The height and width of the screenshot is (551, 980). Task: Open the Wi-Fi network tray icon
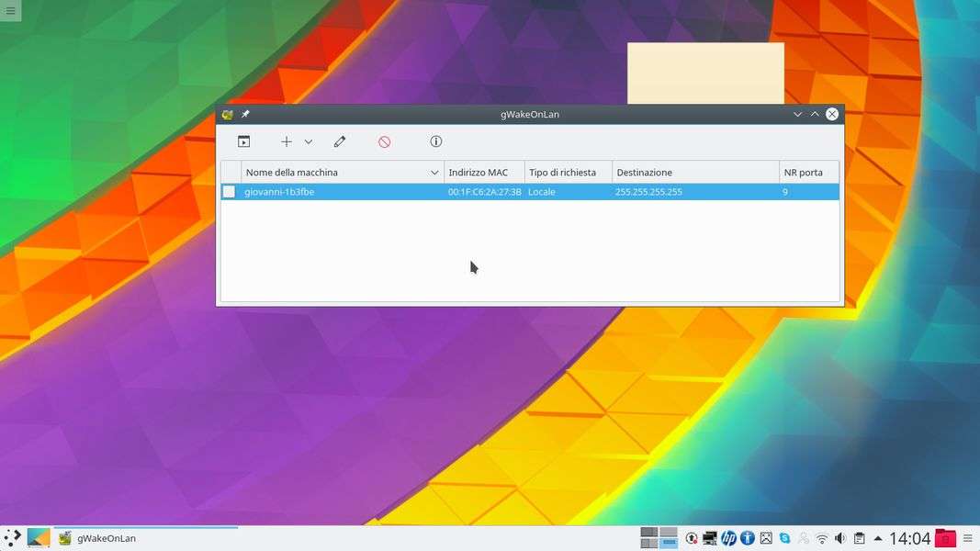[823, 538]
